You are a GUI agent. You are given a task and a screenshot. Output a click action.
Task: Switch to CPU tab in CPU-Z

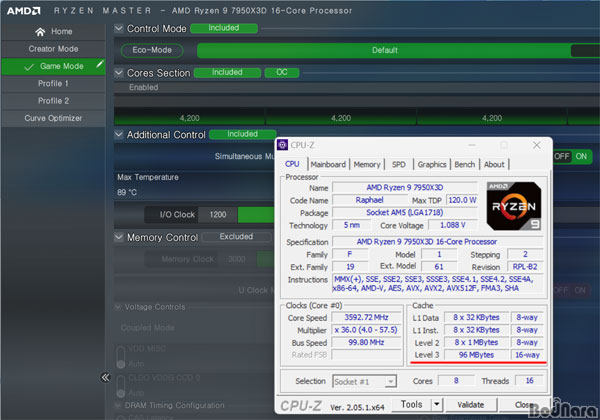292,164
